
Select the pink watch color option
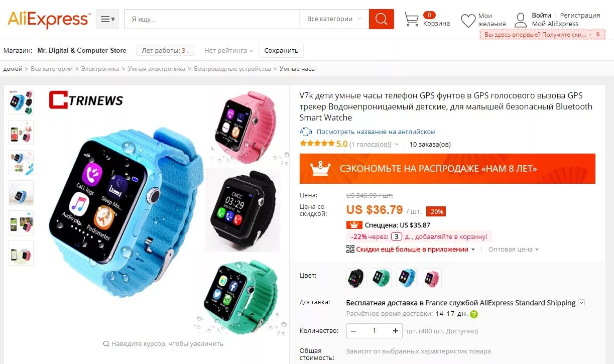431,278
